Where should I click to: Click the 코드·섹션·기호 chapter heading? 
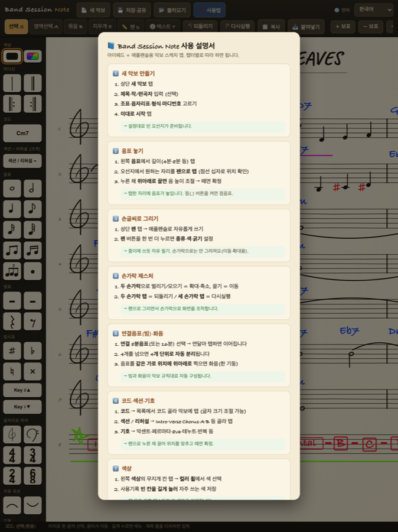point(138,401)
